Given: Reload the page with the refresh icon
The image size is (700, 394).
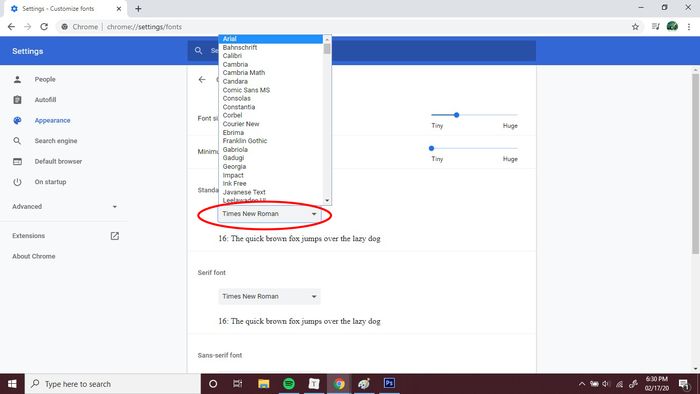Looking at the screenshot, I should 44,27.
